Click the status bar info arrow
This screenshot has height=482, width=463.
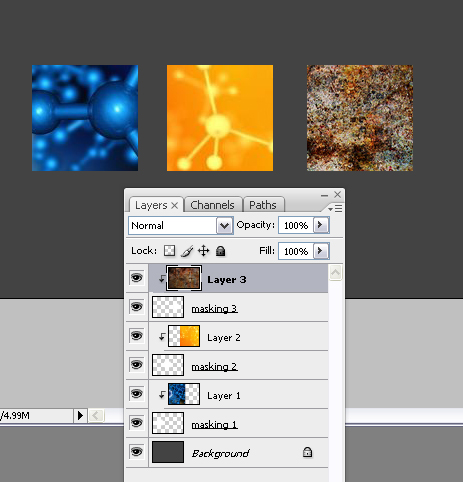point(80,416)
